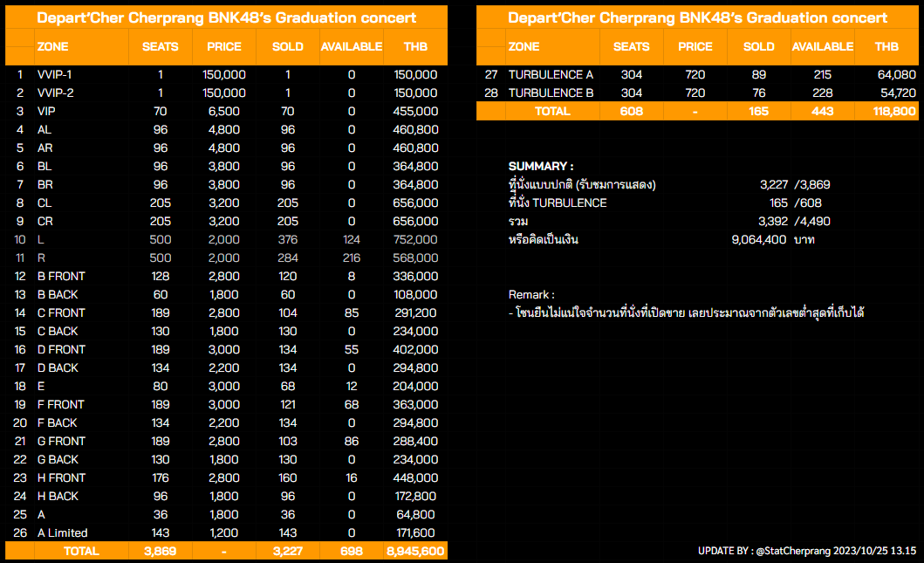Click the turbulence total THB 118,800
This screenshot has width=924, height=563.
click(894, 112)
